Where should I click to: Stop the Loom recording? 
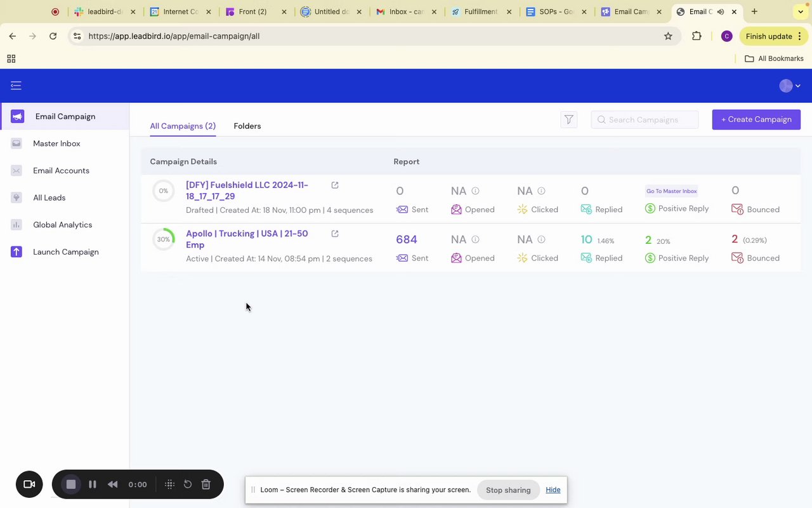coord(71,485)
